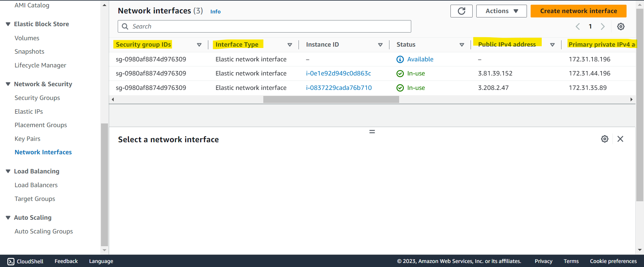644x267 pixels.
Task: Open the Info link beside Network interfaces
Action: tap(215, 12)
